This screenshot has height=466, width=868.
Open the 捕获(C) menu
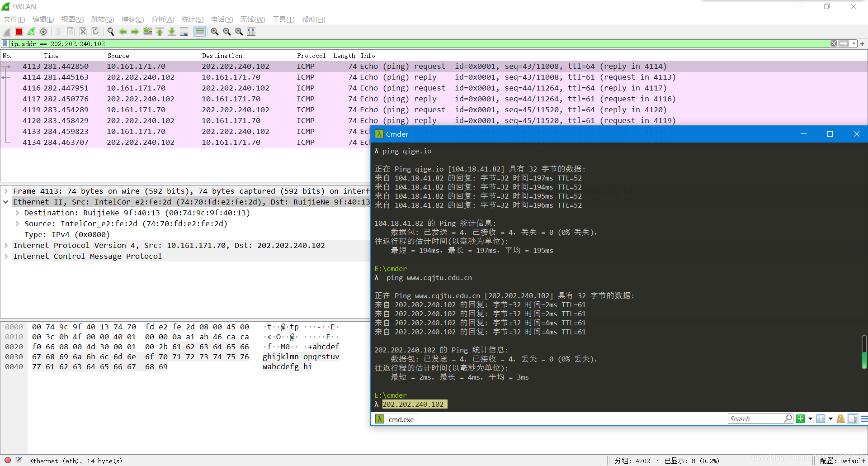[133, 19]
